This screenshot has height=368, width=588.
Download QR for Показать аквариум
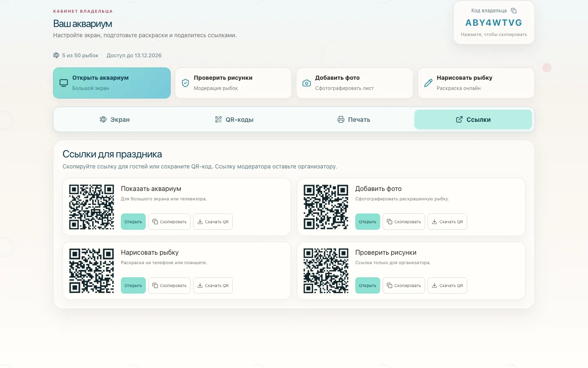(x=213, y=222)
